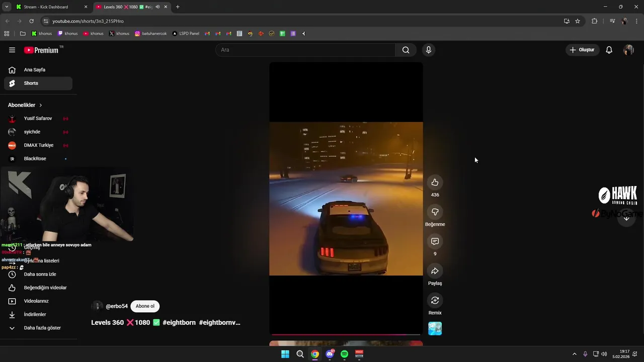The height and width of the screenshot is (362, 644).
Task: Reload the current page
Action: [x=31, y=21]
